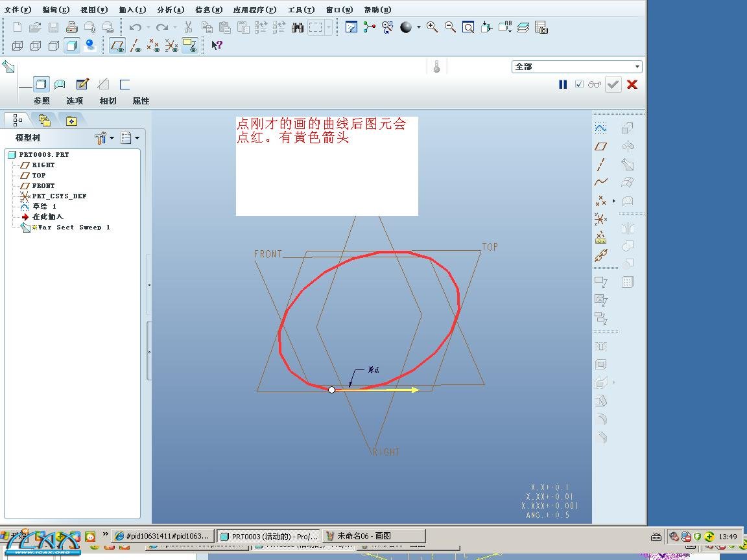The height and width of the screenshot is (560, 747).
Task: Toggle the sweep as solid option
Action: pos(41,84)
